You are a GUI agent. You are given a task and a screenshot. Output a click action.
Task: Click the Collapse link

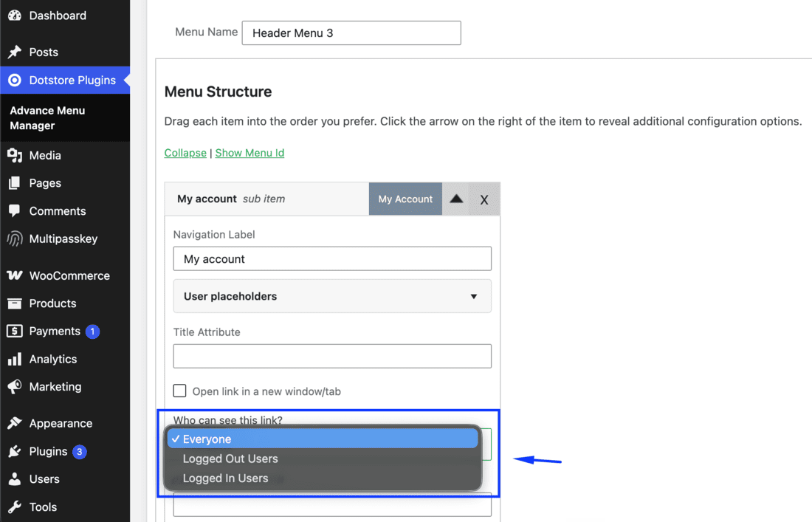pyautogui.click(x=185, y=153)
